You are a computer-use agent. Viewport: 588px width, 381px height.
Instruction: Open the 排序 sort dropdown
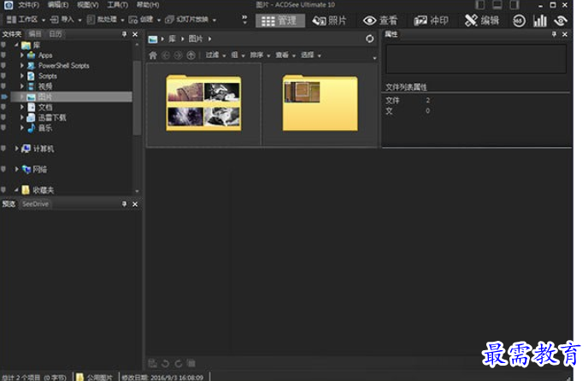(260, 56)
